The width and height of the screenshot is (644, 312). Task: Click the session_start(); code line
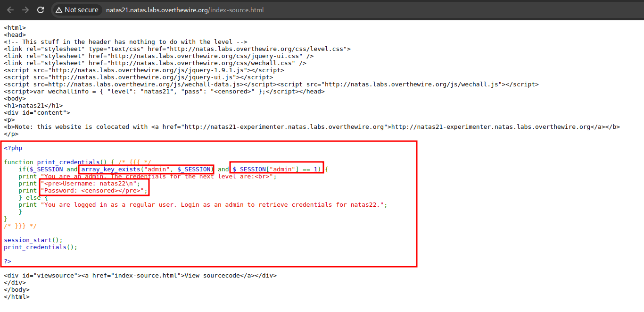pos(33,240)
